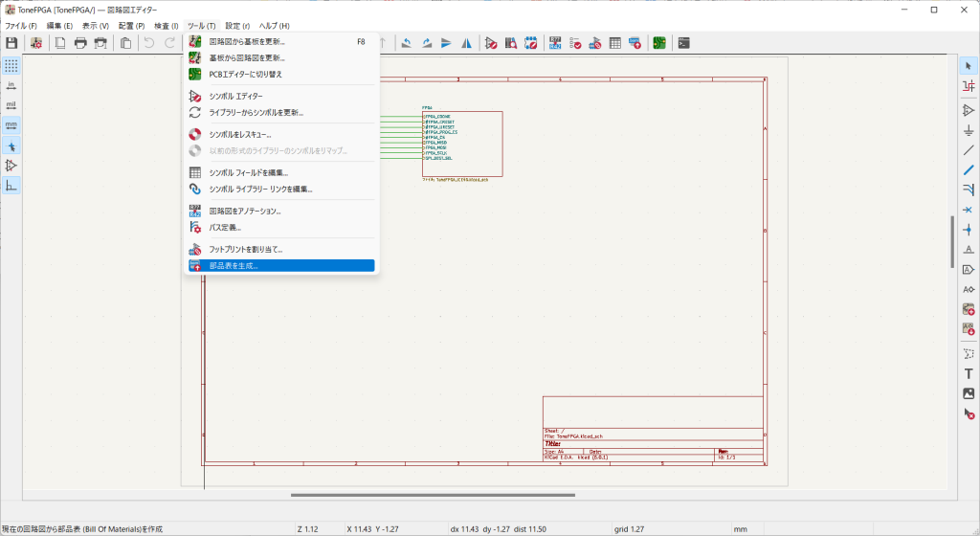Screen dimensions: 980x536
Task: Toggle hidden pins display
Action: [x=11, y=166]
